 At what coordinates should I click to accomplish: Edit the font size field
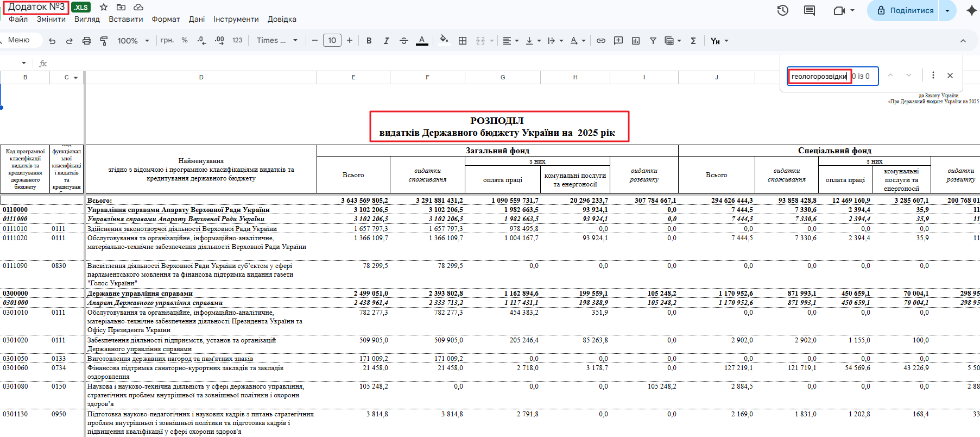pyautogui.click(x=332, y=40)
